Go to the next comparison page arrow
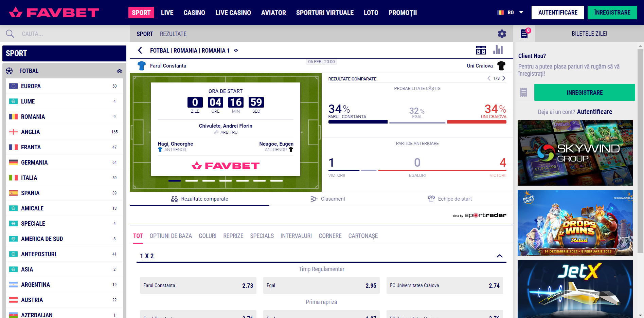 (504, 78)
